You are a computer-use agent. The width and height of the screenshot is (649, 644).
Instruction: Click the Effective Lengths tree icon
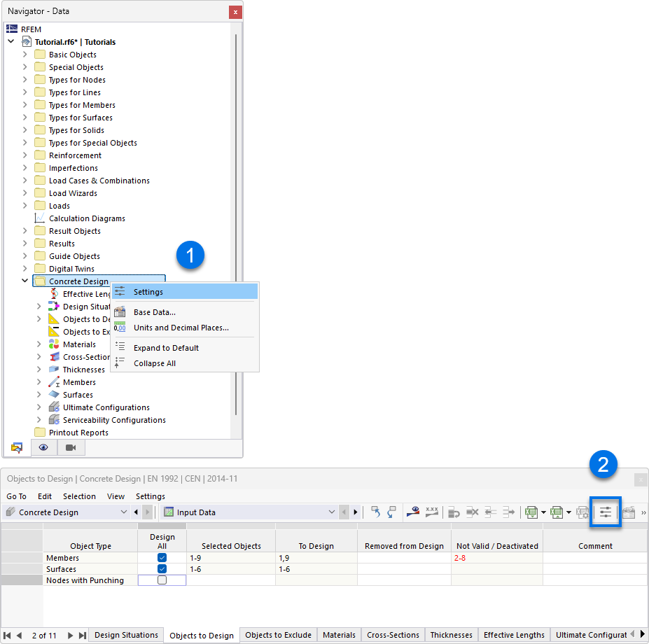(54, 294)
